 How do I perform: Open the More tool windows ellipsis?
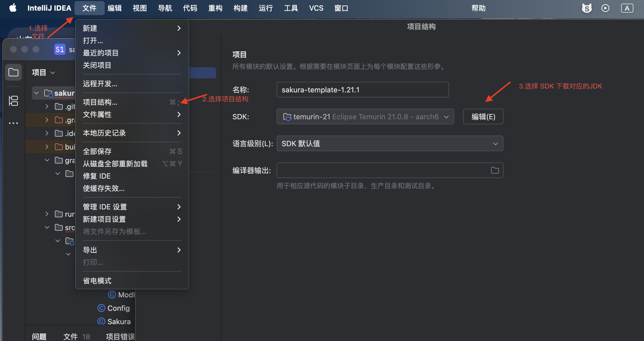tap(13, 123)
